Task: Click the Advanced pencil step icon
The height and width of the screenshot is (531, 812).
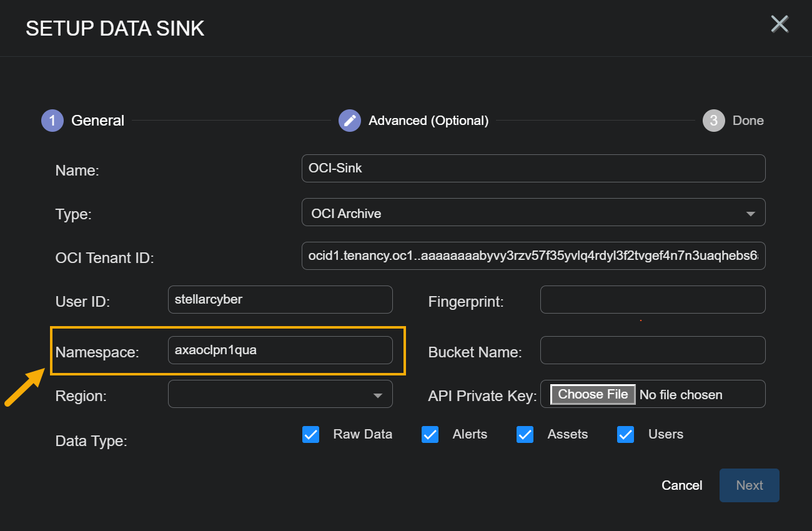Action: point(350,121)
